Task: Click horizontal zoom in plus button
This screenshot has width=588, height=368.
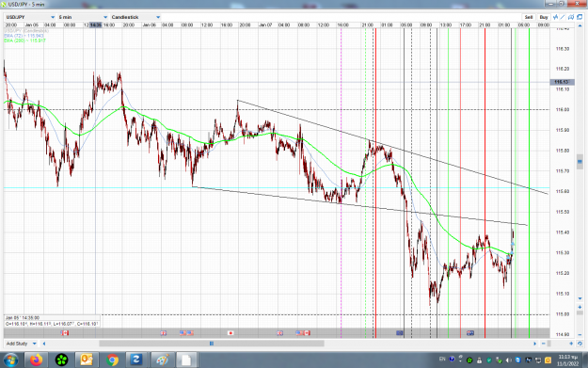Action: [571, 344]
